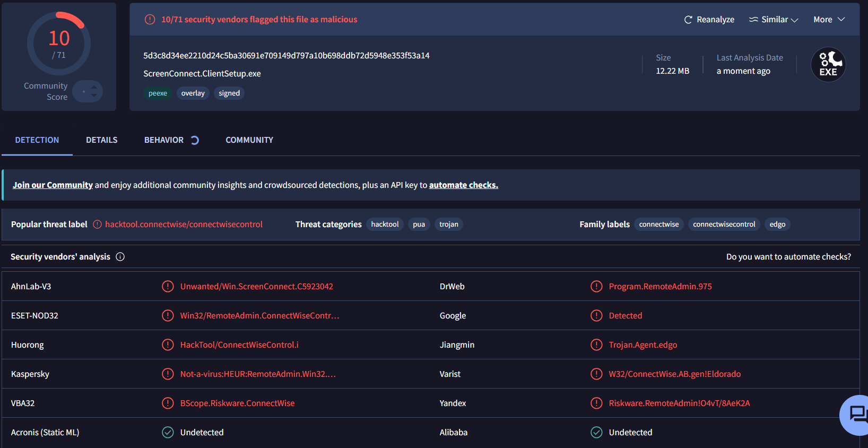The height and width of the screenshot is (448, 868).
Task: Click the info icon beside Popular threat label
Action: [98, 225]
